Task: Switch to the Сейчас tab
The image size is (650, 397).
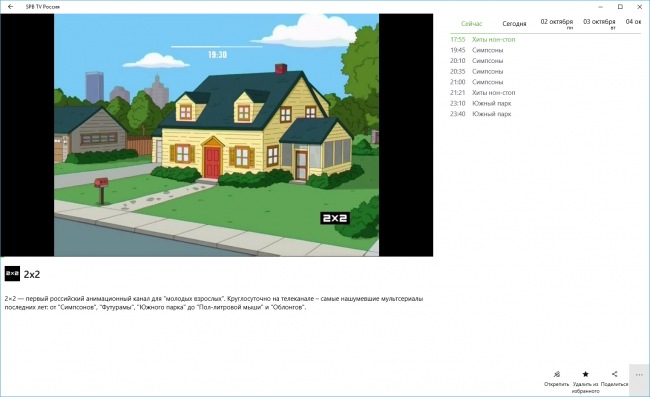Action: [x=471, y=24]
